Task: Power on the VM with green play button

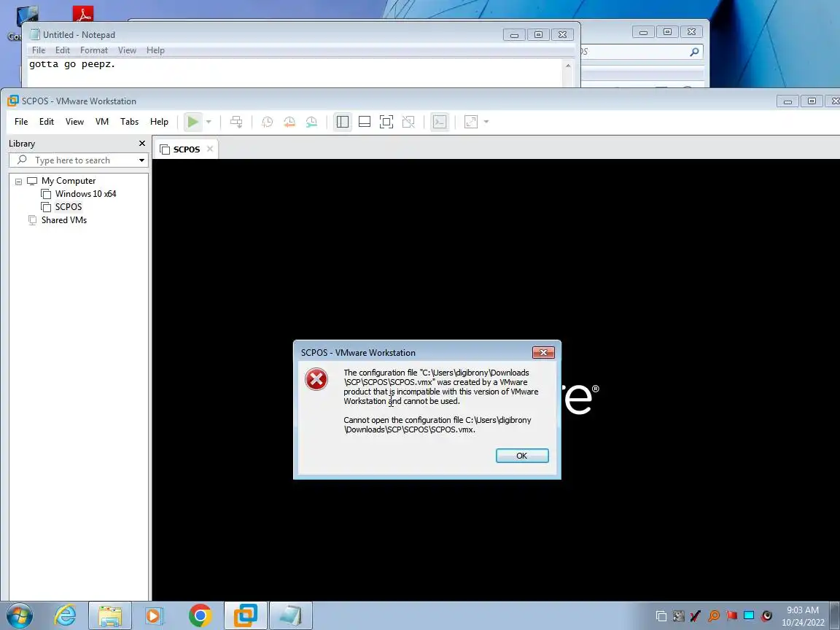Action: tap(192, 122)
